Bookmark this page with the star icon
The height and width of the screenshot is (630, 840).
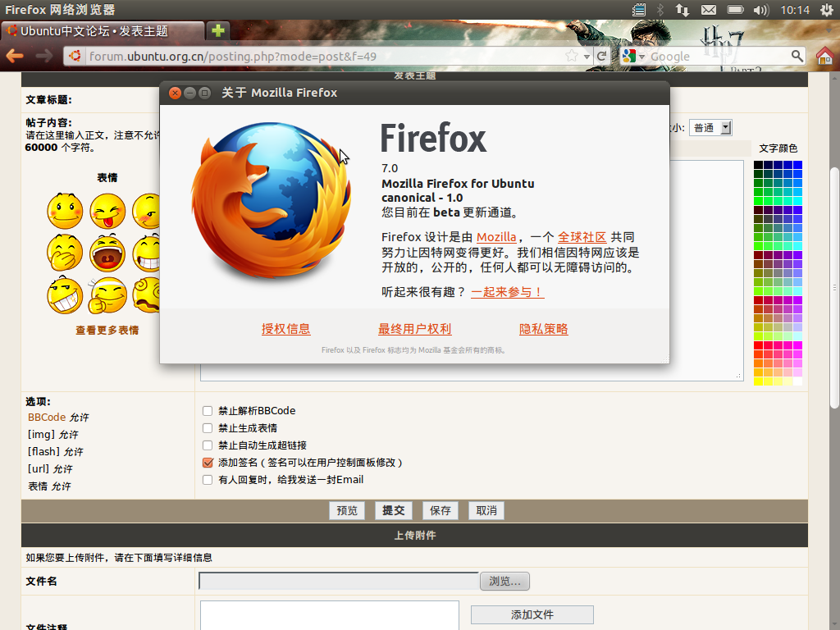pos(572,56)
